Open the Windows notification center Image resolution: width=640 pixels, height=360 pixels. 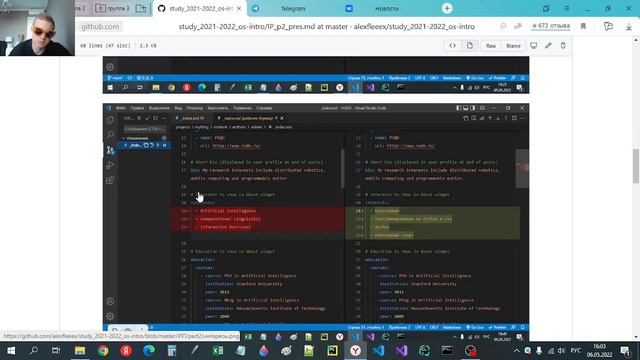click(625, 351)
